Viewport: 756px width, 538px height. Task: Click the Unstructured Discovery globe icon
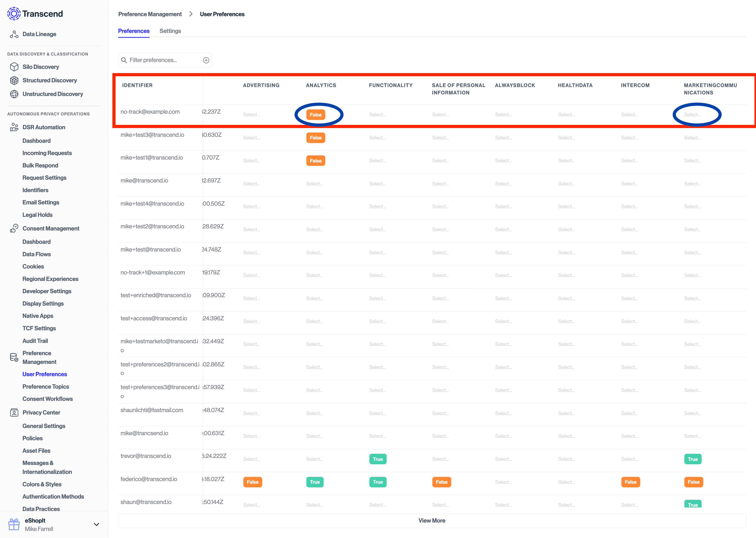point(14,94)
